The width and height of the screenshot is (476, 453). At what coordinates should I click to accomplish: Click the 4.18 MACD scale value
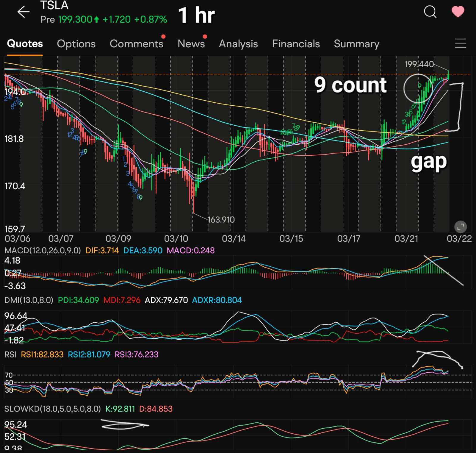[12, 261]
